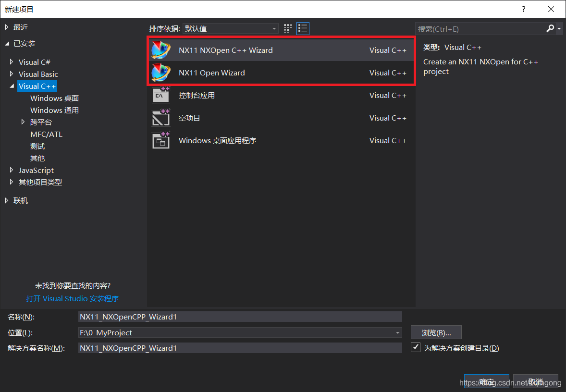The width and height of the screenshot is (566, 392).
Task: Select 'NX11 NXOpen C++ Wizard' template name
Action: point(226,50)
